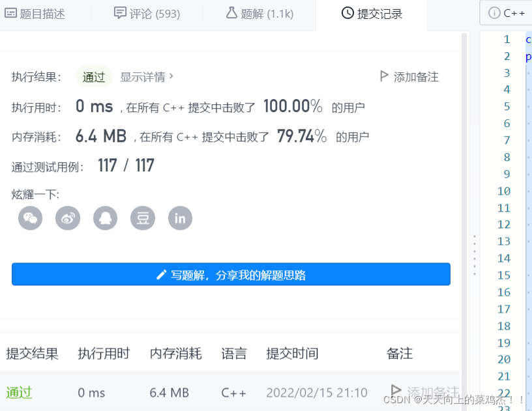Viewport: 532px width, 411px height.
Task: Share result via the Weibo icon
Action: click(x=68, y=218)
